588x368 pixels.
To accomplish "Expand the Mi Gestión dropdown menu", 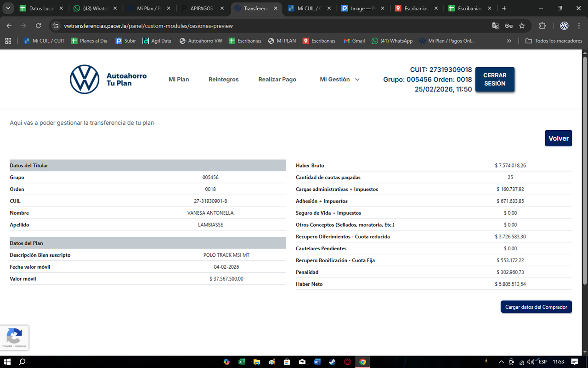I will coord(340,80).
